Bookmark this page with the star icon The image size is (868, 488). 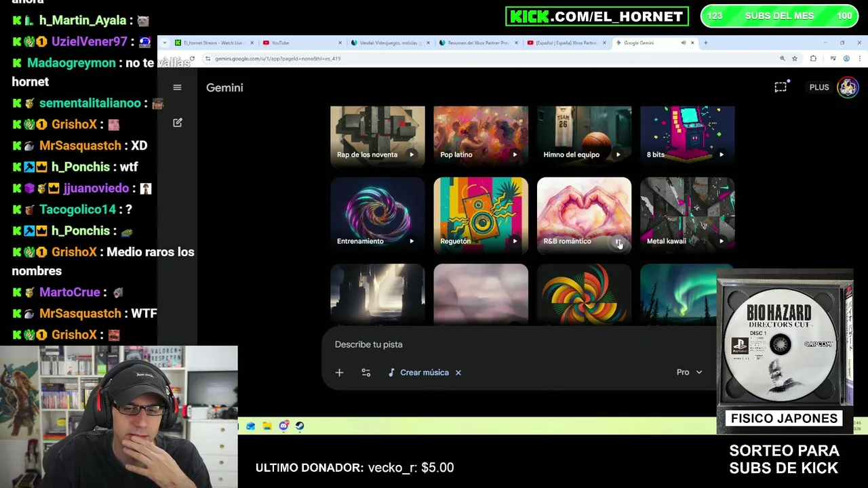coord(795,58)
